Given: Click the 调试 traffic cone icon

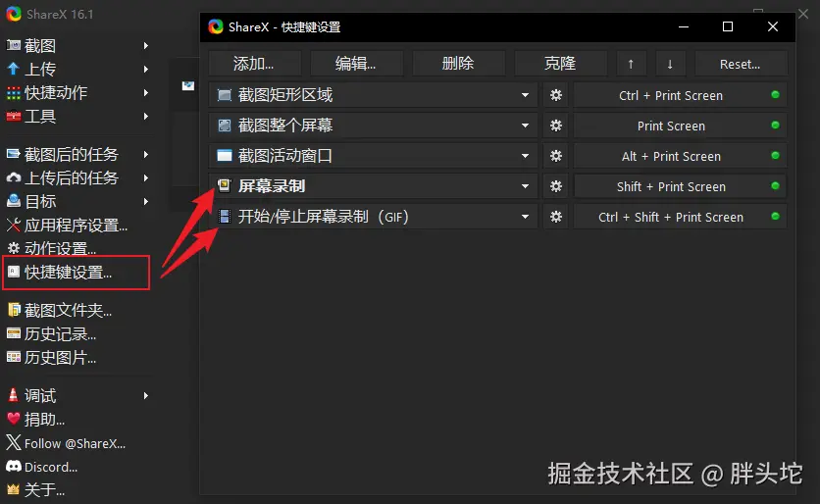Looking at the screenshot, I should [x=13, y=395].
